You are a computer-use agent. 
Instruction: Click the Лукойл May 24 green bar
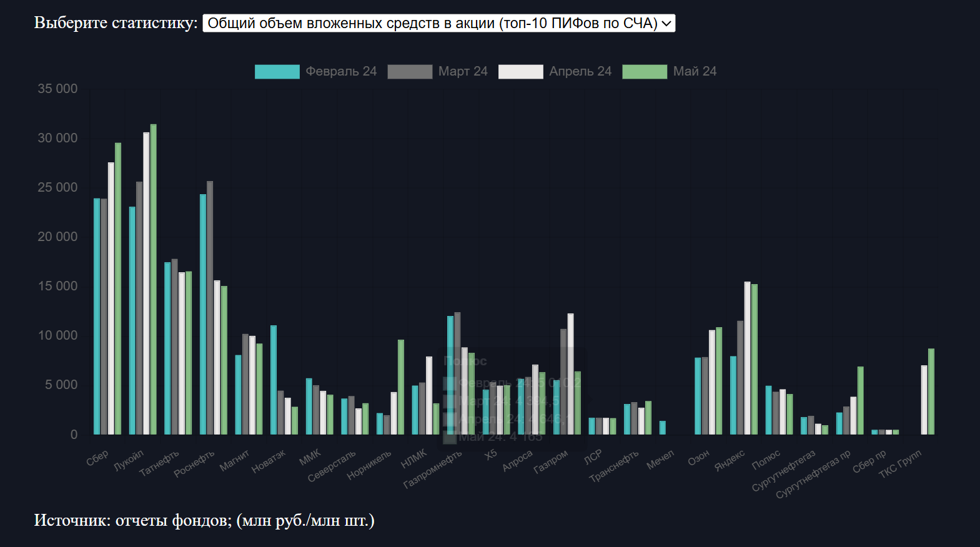(x=154, y=279)
